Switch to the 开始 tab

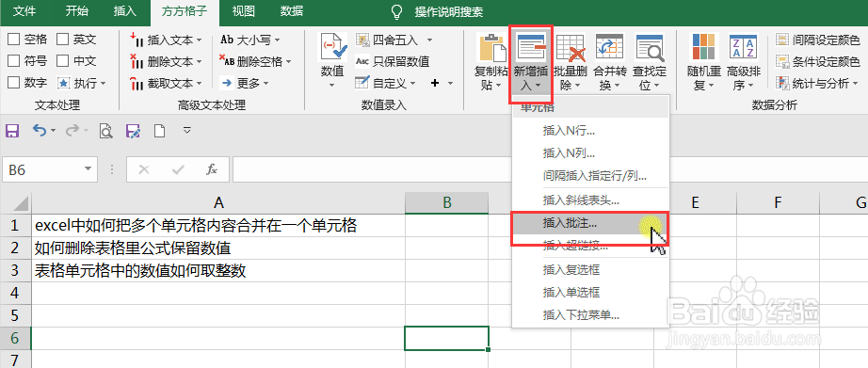tap(77, 11)
